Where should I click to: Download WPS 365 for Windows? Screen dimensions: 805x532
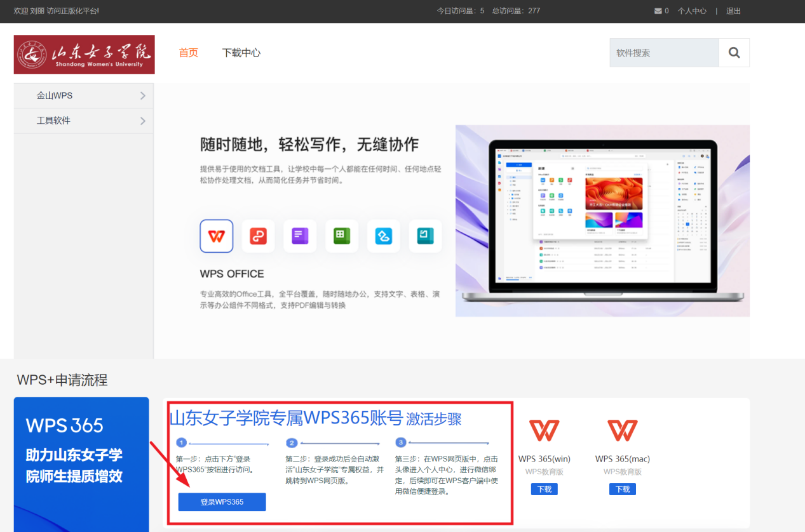(x=545, y=489)
